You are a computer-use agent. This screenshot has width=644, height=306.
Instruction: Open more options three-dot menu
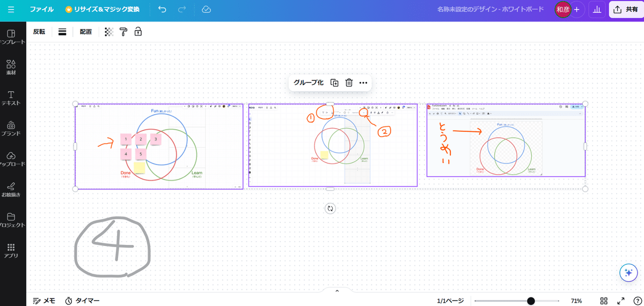363,83
